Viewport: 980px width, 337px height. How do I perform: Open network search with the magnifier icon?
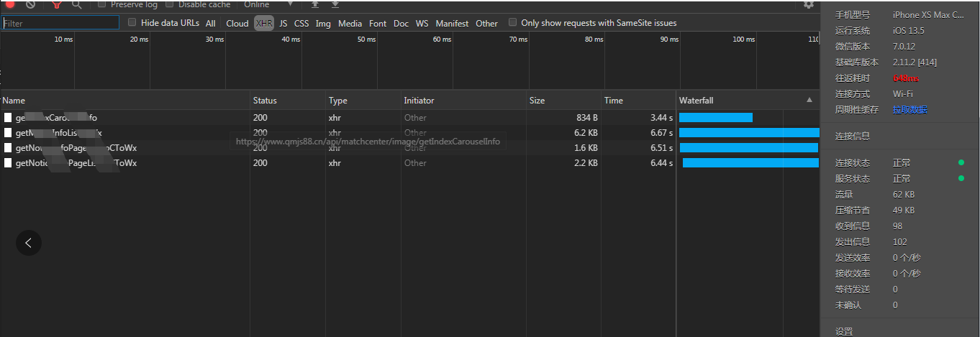pos(76,5)
